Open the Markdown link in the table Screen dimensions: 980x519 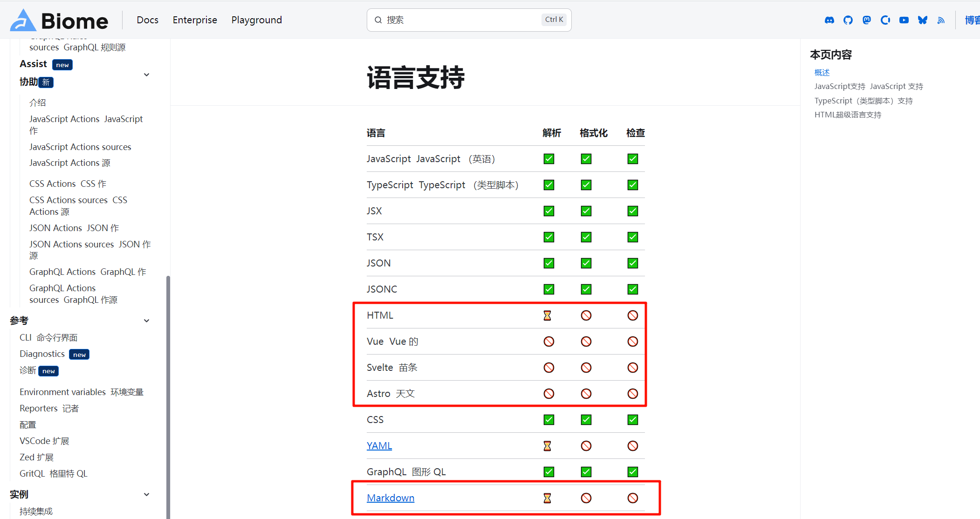click(391, 498)
